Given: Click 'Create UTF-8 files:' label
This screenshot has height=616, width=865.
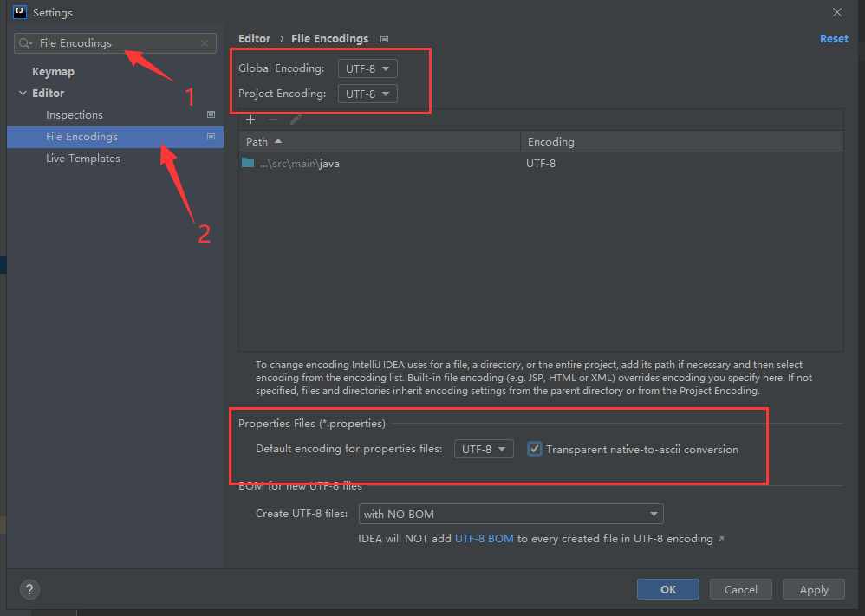Looking at the screenshot, I should 302,514.
